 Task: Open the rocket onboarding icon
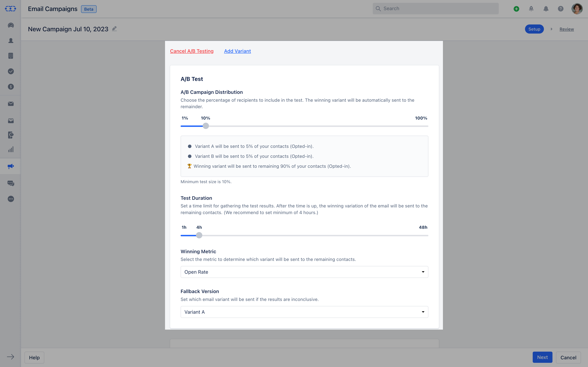tap(531, 9)
